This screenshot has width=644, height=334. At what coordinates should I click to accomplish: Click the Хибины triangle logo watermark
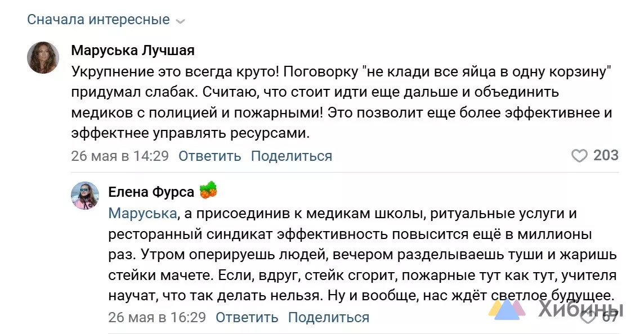pyautogui.click(x=507, y=308)
